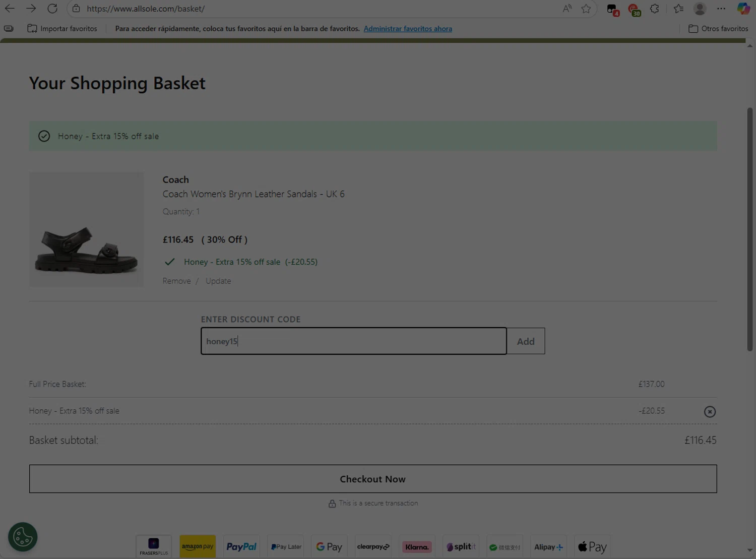Screen dimensions: 756x559
Task: Click the green Honey 15% banner checkmark
Action: [44, 136]
